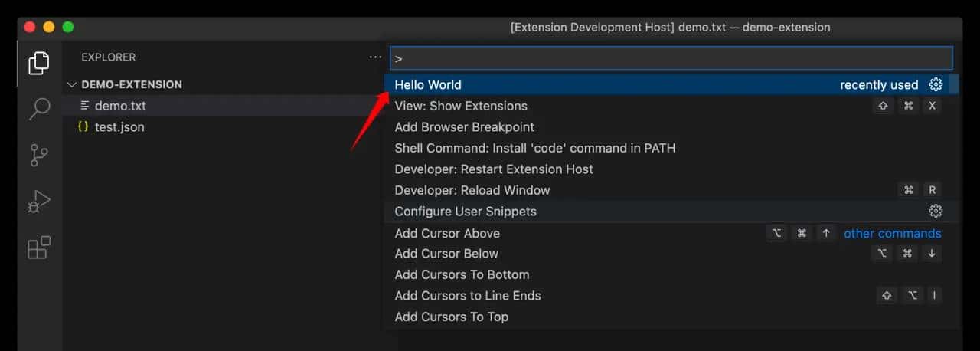Open the Run and Debug icon

39,202
